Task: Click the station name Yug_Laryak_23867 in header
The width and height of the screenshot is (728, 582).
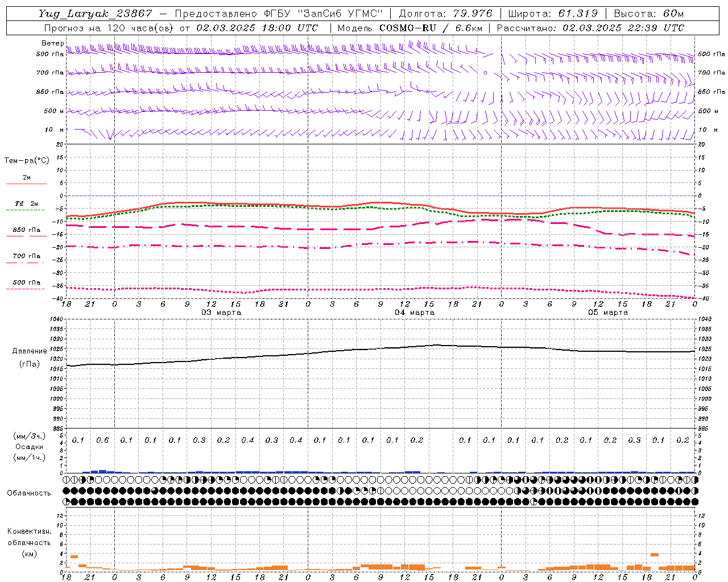Action: [96, 14]
